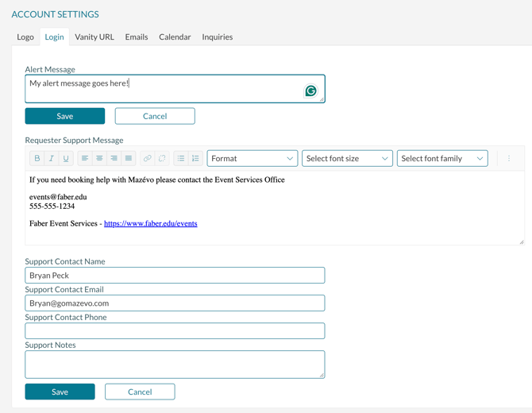Insert link using the chain icon
The height and width of the screenshot is (413, 532).
(147, 158)
